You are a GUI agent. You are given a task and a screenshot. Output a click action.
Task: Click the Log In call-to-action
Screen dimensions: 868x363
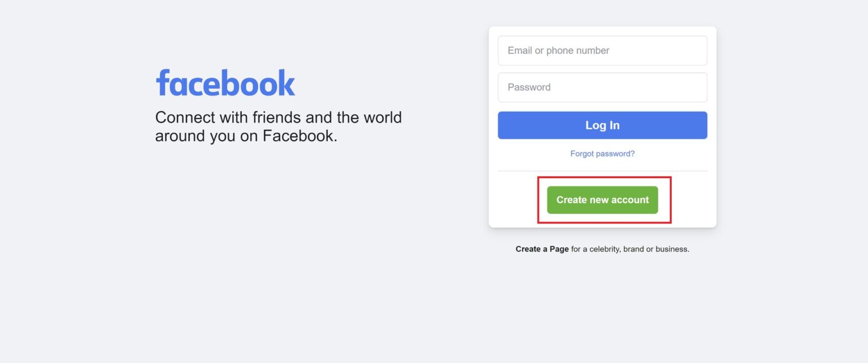pyautogui.click(x=602, y=125)
